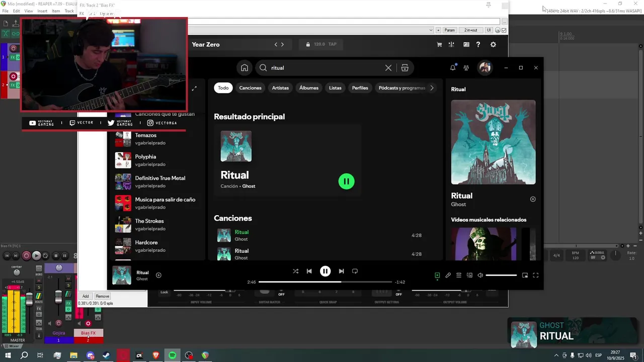Open The Strokes playlist

155,225
